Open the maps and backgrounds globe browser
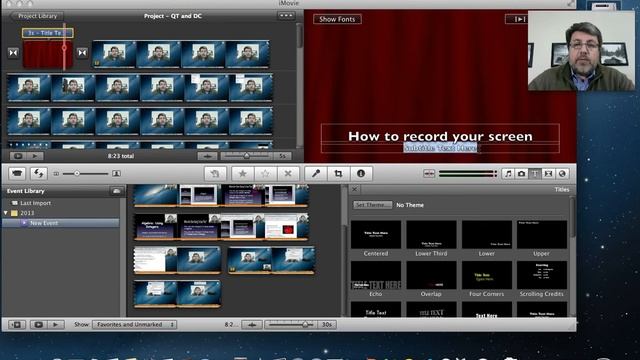The image size is (640, 360). coord(562,173)
